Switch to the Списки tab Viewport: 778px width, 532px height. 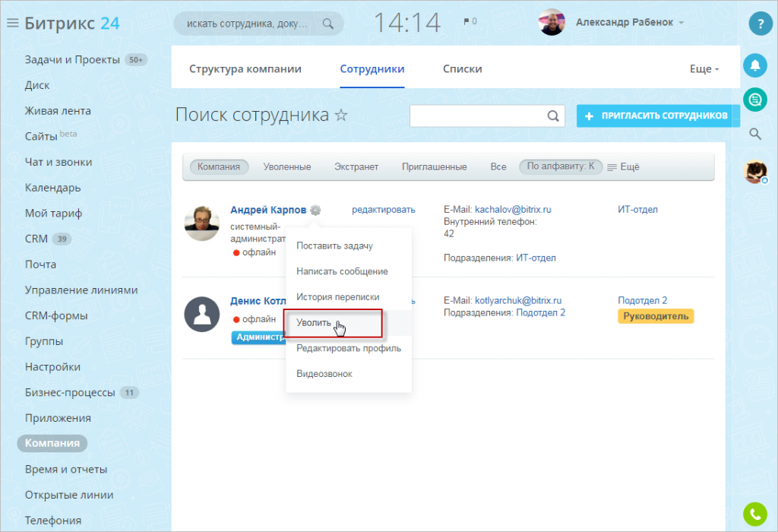[463, 69]
